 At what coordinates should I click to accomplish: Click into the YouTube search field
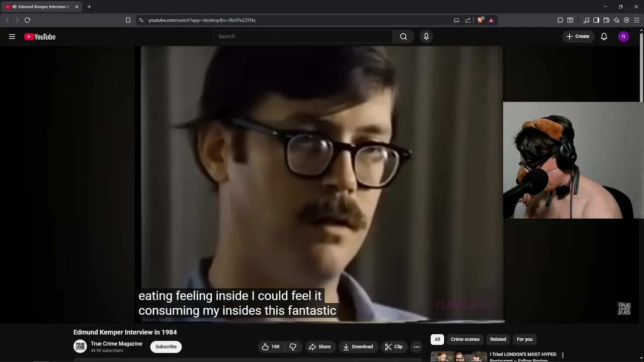[303, 36]
